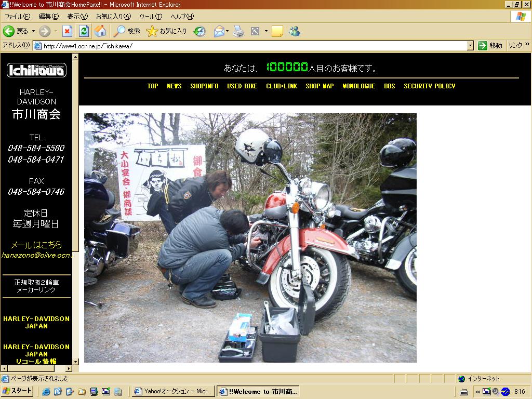The width and height of the screenshot is (532, 399).
Task: Refresh the page with the Refresh icon
Action: (x=83, y=31)
